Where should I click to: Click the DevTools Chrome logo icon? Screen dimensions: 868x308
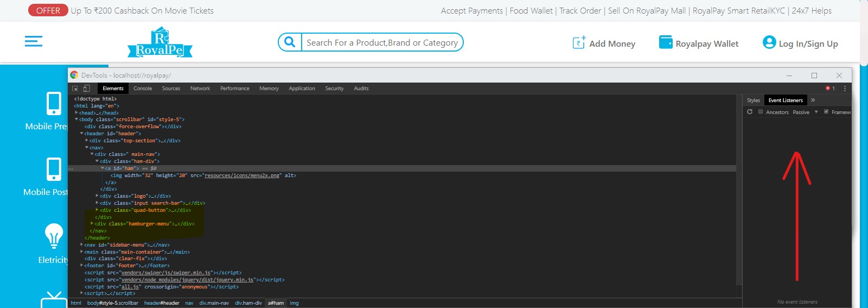click(x=74, y=75)
